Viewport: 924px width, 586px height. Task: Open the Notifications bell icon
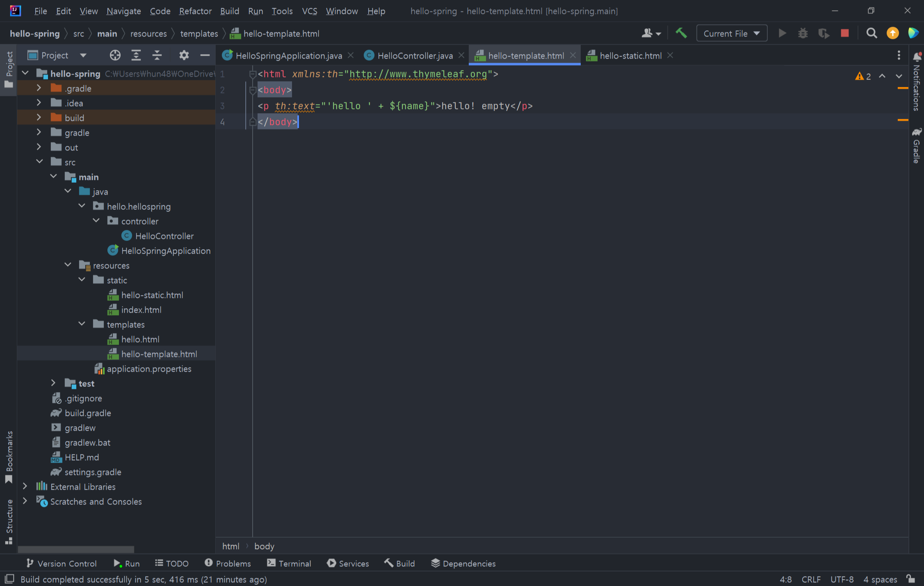pos(917,57)
